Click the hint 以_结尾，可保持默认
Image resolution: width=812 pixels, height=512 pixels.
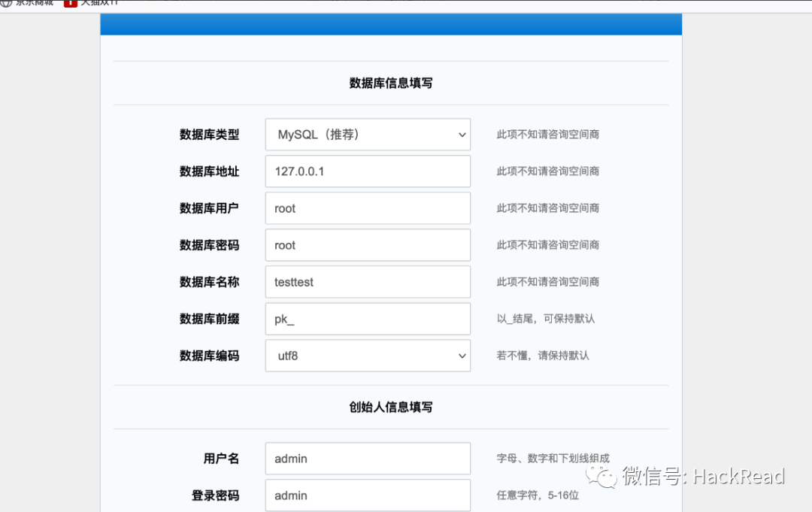tap(546, 318)
